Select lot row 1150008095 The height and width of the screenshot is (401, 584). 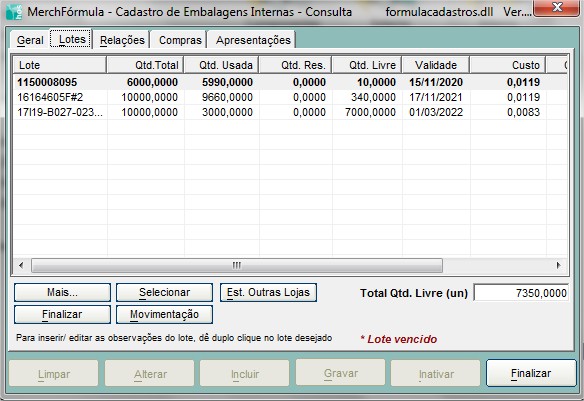pos(290,82)
